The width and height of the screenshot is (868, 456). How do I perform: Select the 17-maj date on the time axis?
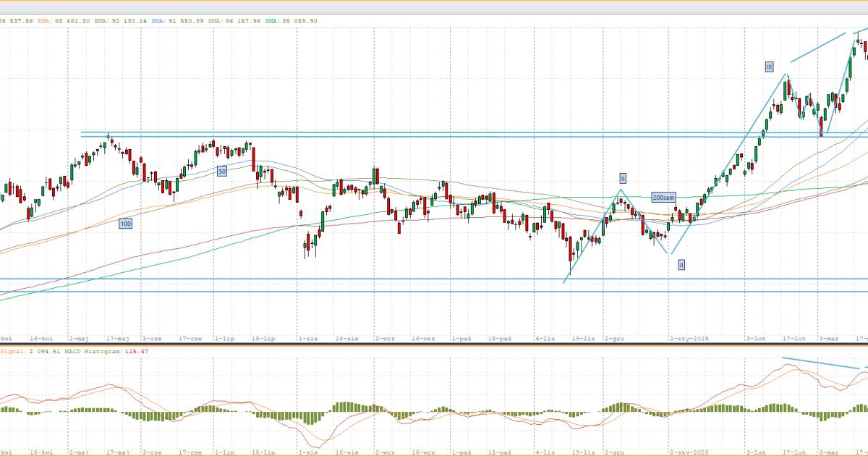[117, 338]
